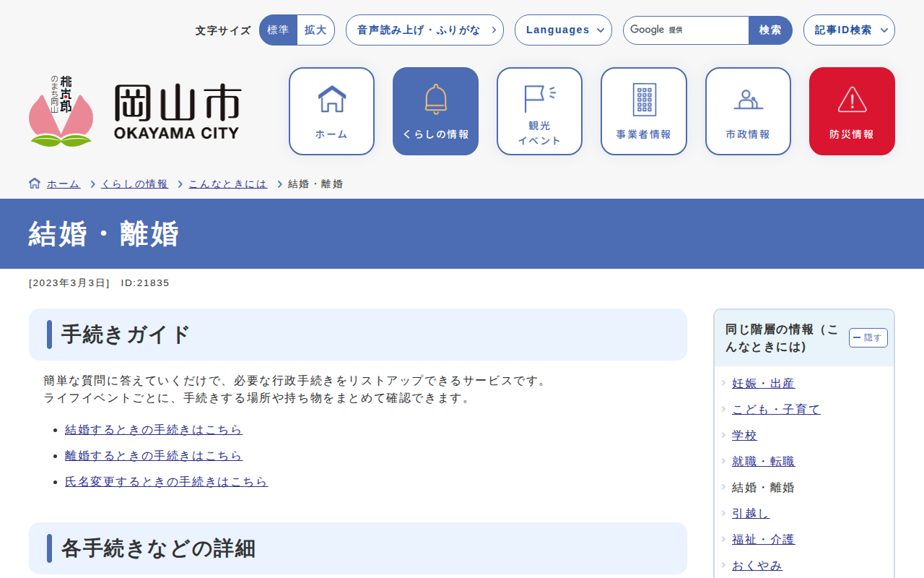Screen dimensions: 924x578
Task: Go to こんなときには breadcrumb item
Action: 227,184
